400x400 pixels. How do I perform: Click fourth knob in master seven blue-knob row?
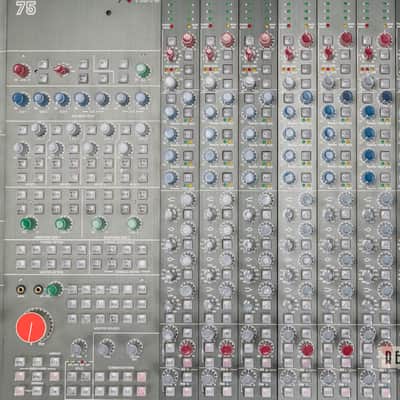81,99
